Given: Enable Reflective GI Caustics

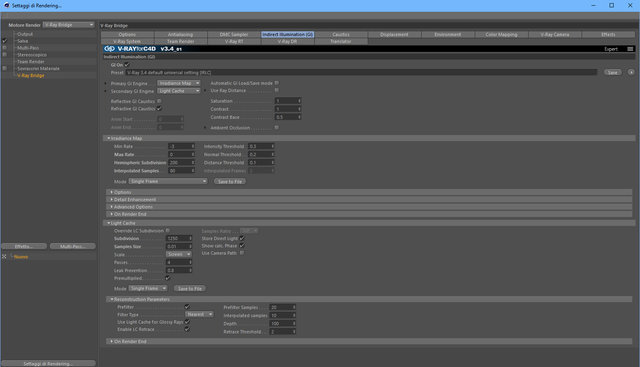Looking at the screenshot, I should coord(159,101).
